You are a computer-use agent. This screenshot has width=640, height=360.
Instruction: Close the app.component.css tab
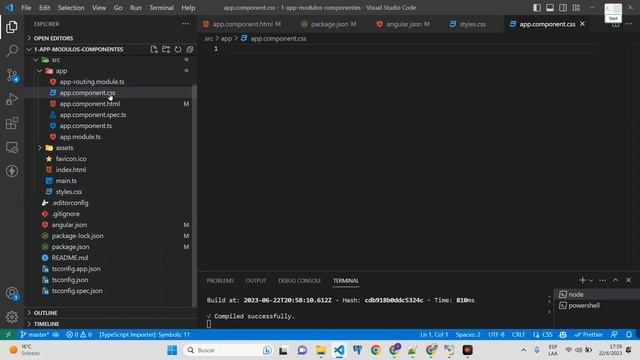[x=582, y=24]
